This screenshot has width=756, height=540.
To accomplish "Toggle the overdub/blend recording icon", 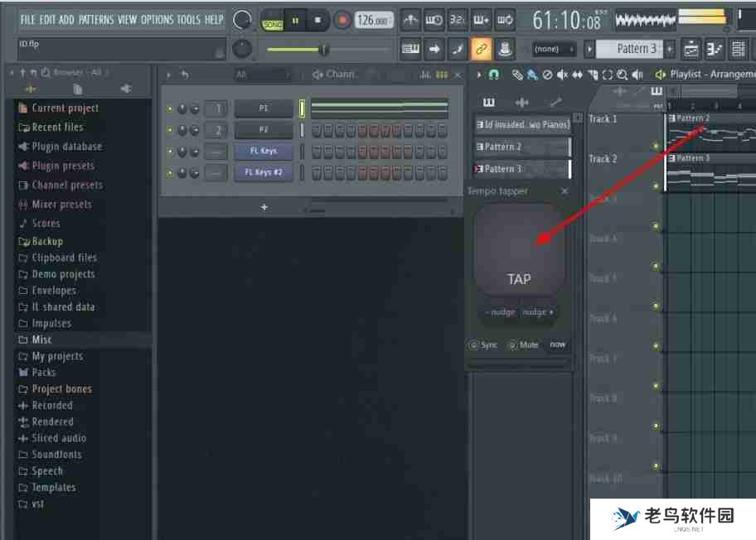I will click(481, 20).
